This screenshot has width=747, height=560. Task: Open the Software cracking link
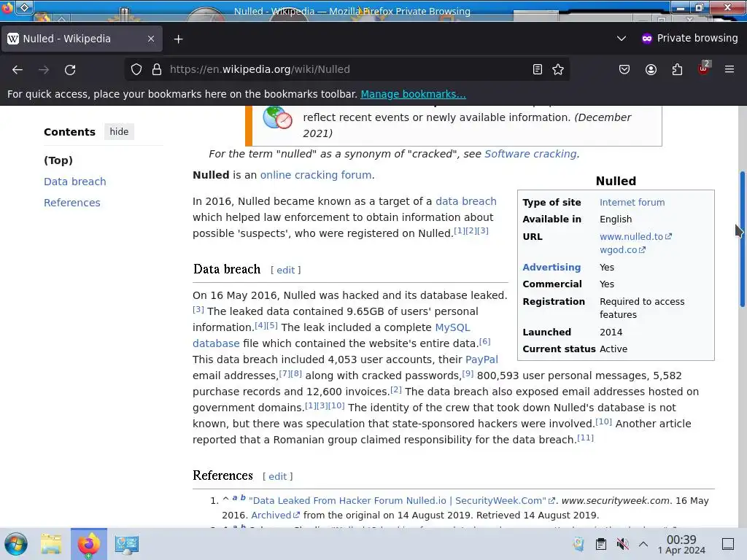click(530, 154)
